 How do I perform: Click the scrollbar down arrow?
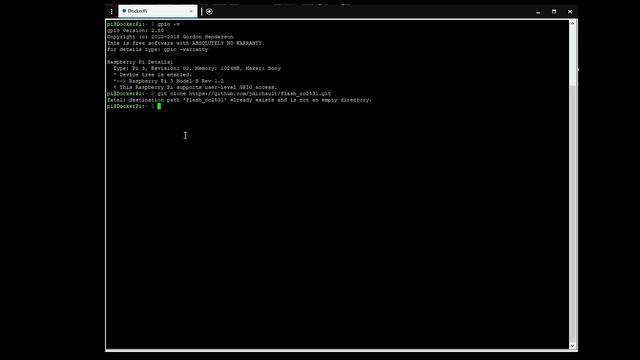coord(573,346)
